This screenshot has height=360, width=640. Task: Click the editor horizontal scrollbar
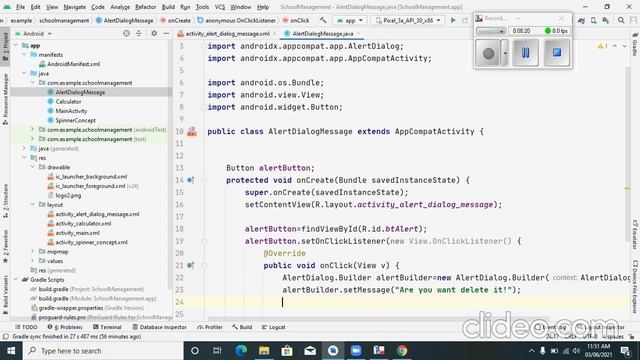[378, 319]
